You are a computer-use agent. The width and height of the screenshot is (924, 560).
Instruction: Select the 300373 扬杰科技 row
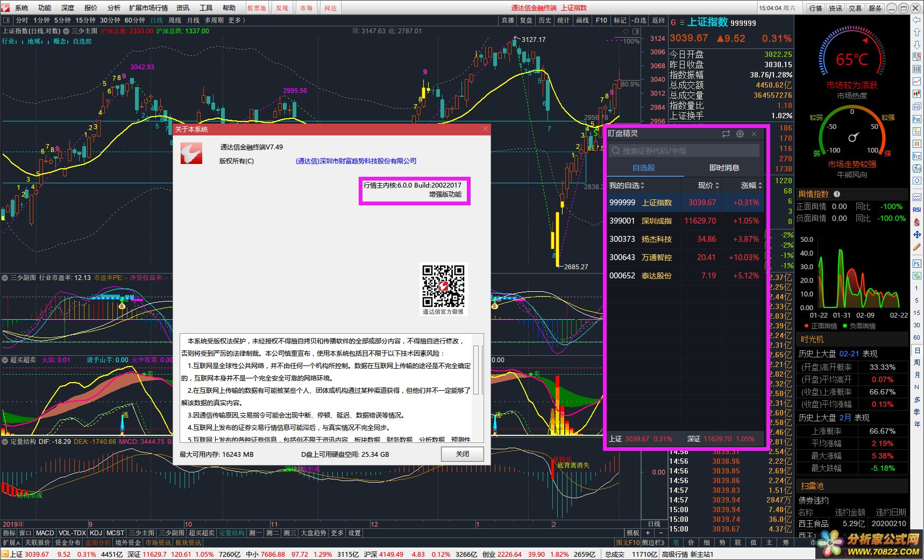click(x=685, y=239)
